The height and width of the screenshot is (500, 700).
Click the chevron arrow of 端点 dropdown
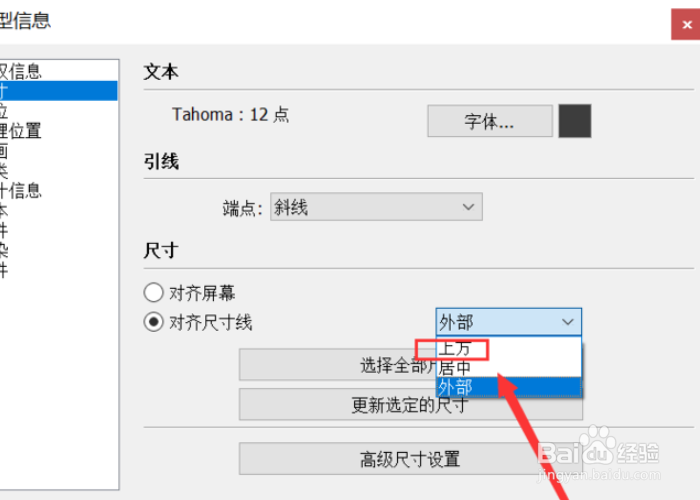[468, 207]
